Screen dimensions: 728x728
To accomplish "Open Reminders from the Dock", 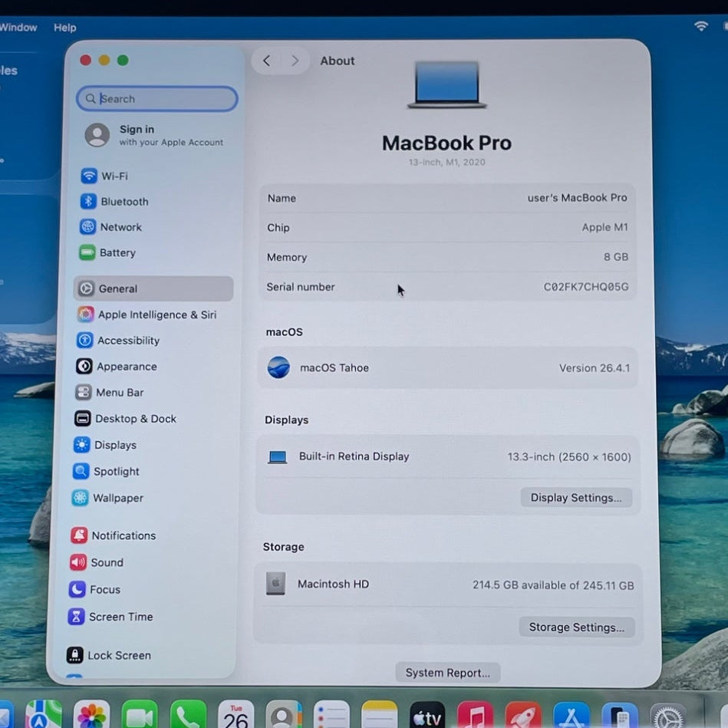I will [331, 715].
